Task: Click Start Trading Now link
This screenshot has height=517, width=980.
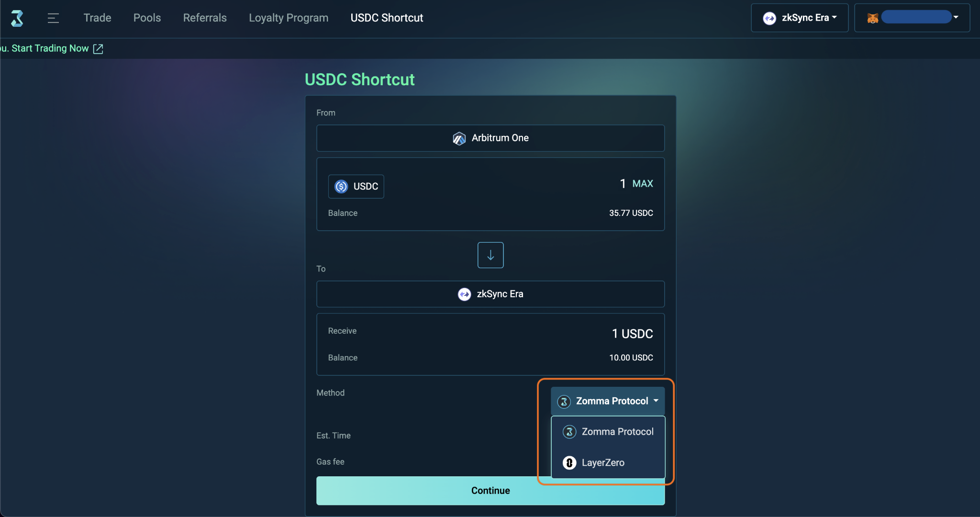Action: 50,48
